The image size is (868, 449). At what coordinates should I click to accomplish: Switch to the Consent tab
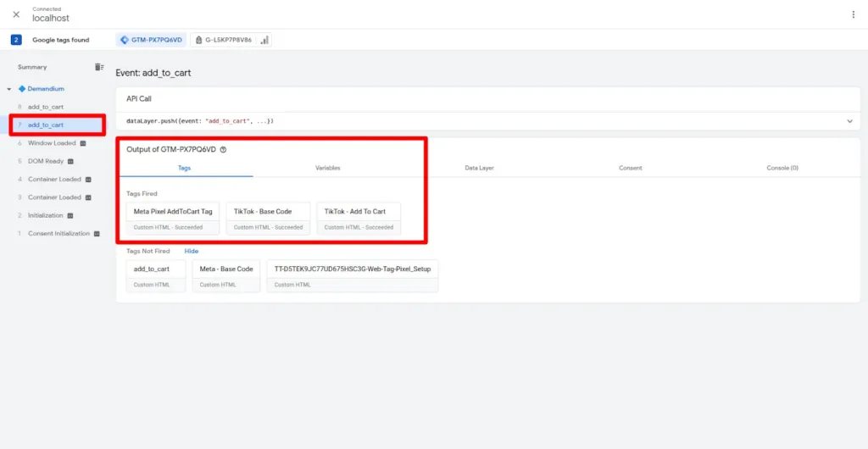[631, 168]
